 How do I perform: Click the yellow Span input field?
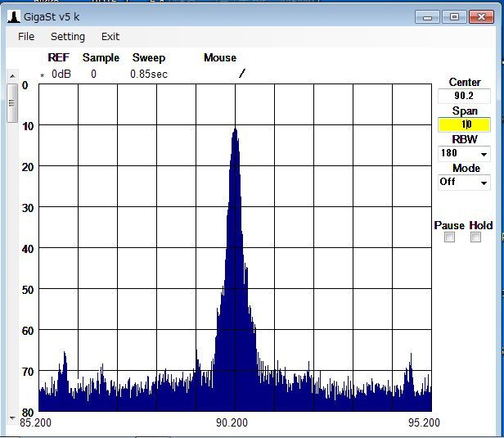pyautogui.click(x=464, y=124)
